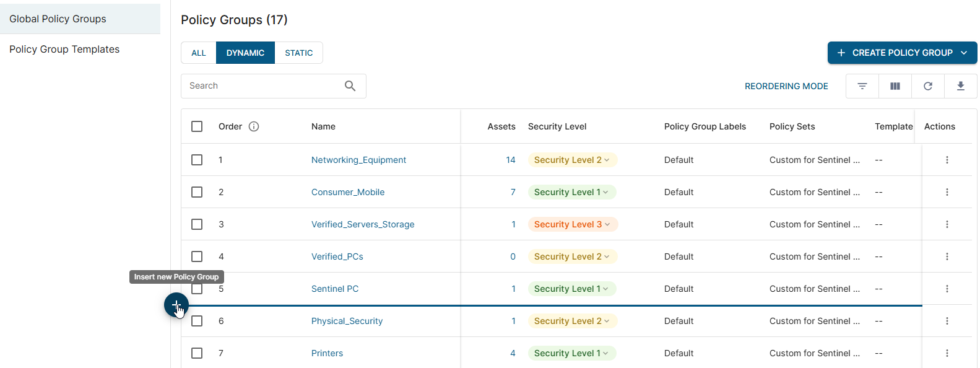This screenshot has height=368, width=980.
Task: Select the Consumer_Mobile row checkbox
Action: click(x=197, y=192)
